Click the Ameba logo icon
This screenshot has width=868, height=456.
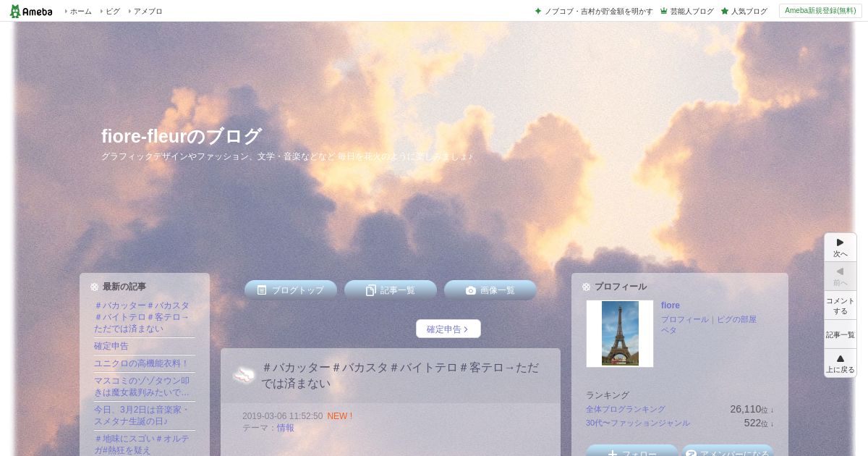point(30,11)
